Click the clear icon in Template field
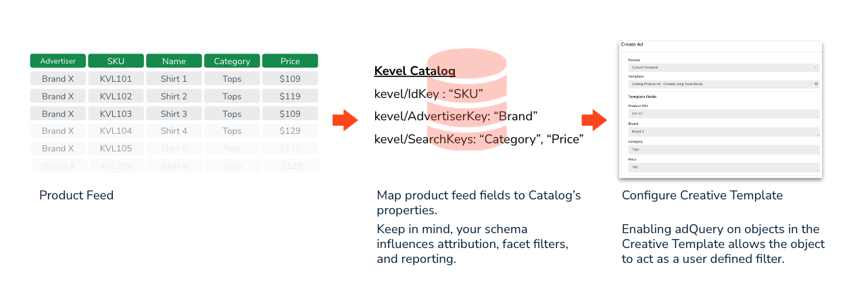The image size is (868, 296). coord(816,84)
